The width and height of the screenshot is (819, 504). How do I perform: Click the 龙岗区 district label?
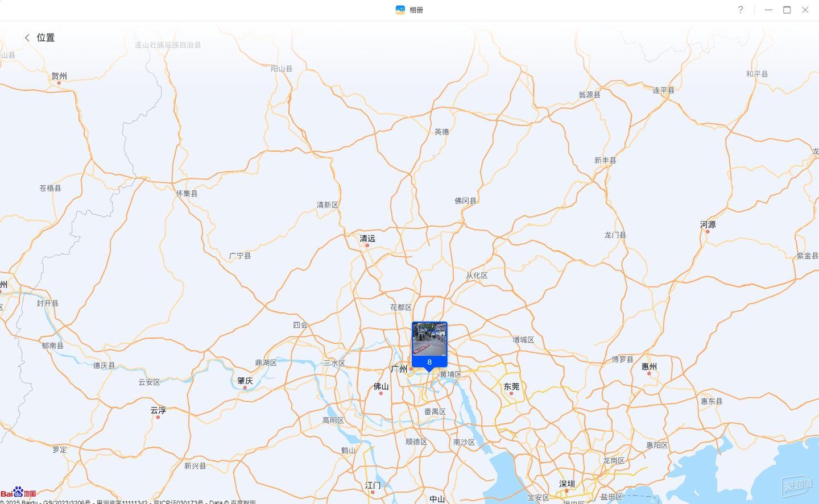[614, 461]
